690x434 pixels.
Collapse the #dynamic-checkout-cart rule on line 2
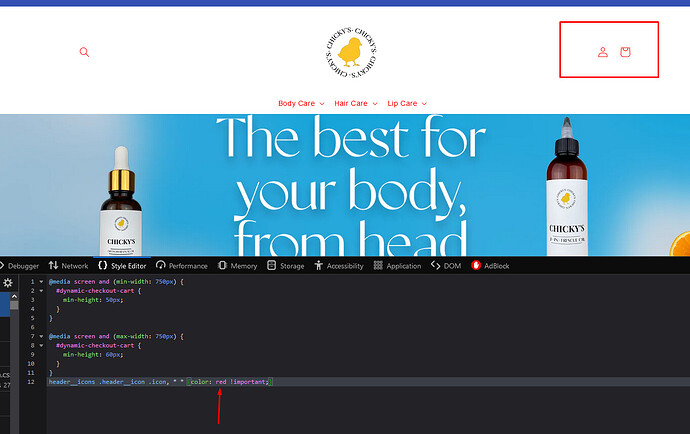(41, 291)
